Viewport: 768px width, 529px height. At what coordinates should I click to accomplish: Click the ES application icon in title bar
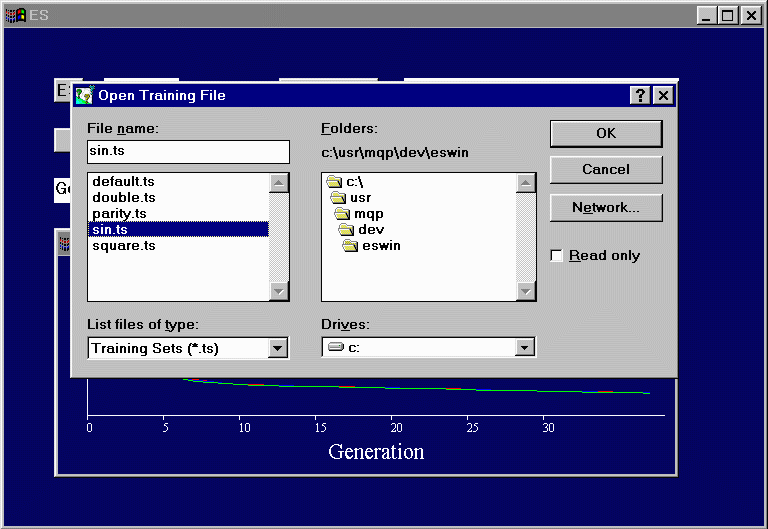point(15,15)
